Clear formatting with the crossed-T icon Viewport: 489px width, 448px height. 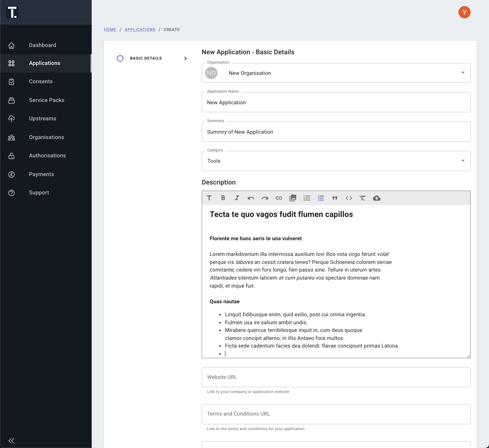pos(362,198)
